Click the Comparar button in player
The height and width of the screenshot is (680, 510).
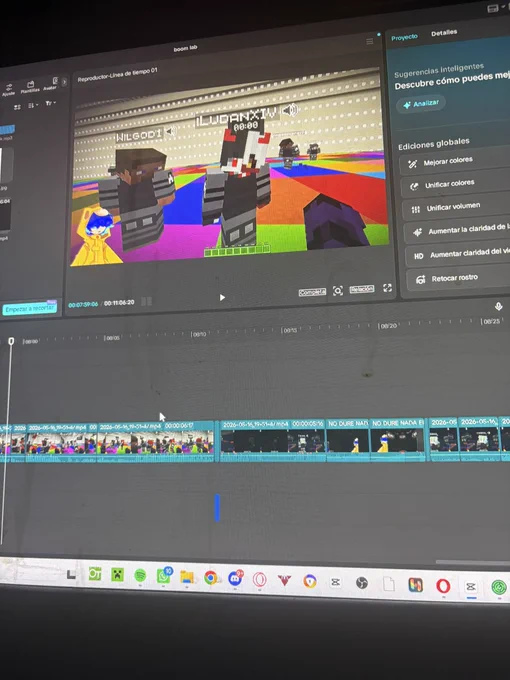pyautogui.click(x=312, y=292)
